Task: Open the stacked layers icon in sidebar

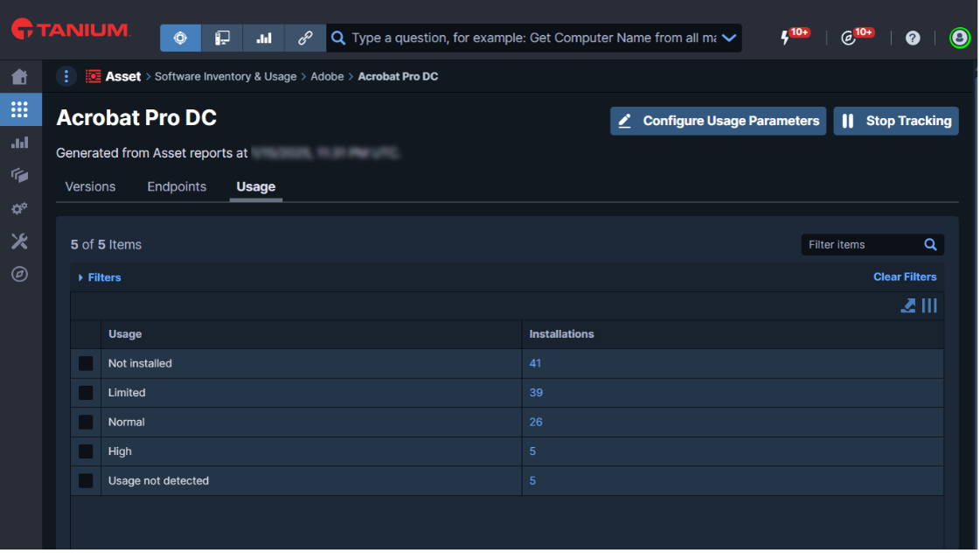Action: (20, 175)
